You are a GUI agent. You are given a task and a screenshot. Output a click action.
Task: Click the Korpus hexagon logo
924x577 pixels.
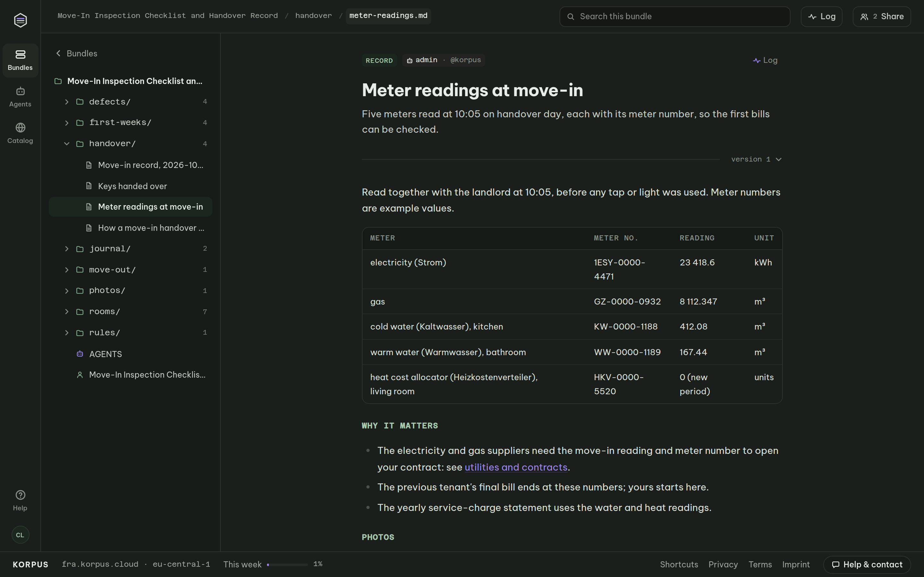(x=20, y=20)
